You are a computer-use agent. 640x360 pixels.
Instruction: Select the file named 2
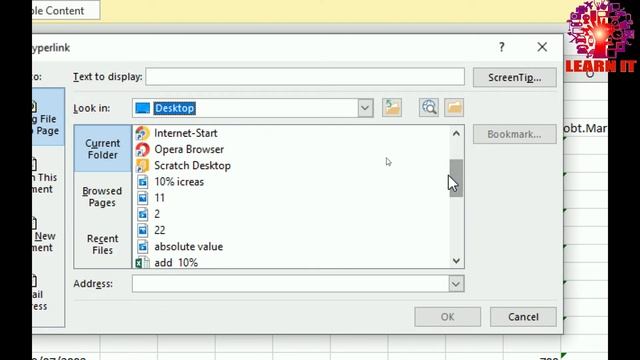(x=157, y=214)
